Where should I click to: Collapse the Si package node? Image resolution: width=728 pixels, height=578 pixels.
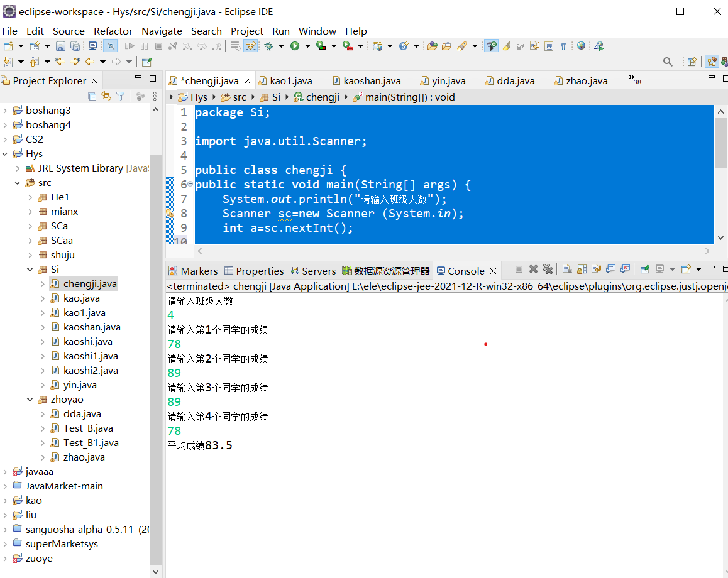coord(30,270)
